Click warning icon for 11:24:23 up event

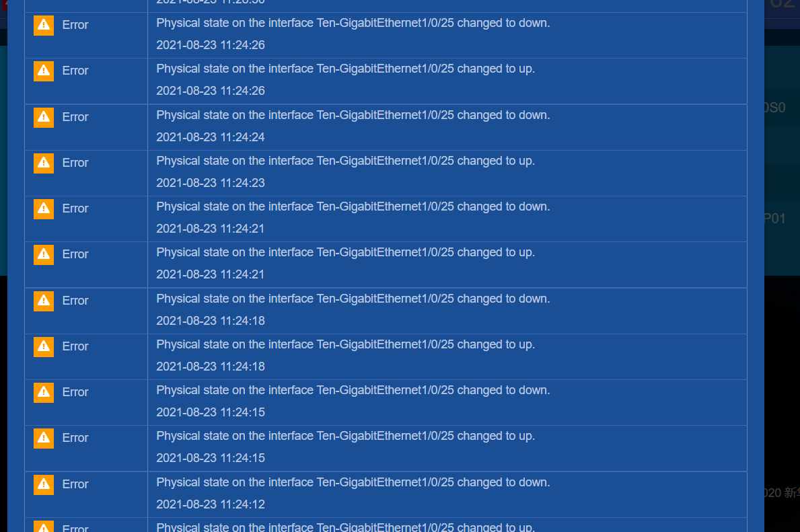point(43,163)
